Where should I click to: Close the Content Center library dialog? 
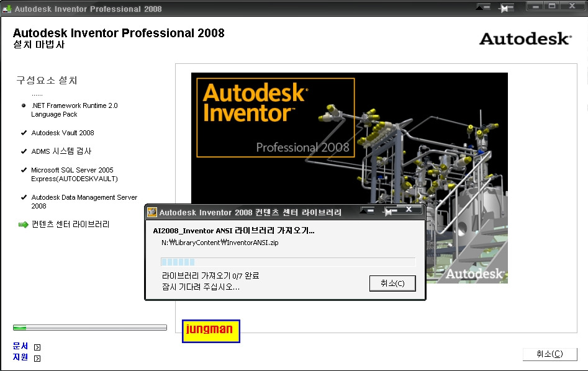[x=409, y=210]
